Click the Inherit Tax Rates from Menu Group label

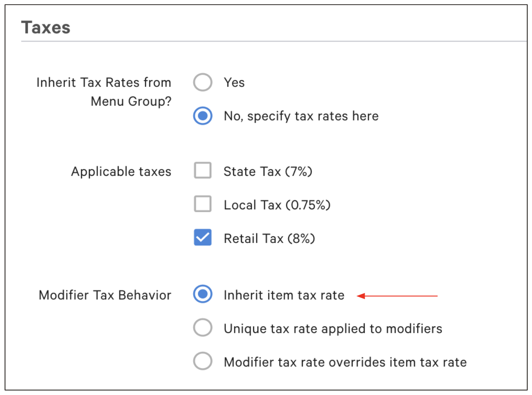tap(104, 92)
